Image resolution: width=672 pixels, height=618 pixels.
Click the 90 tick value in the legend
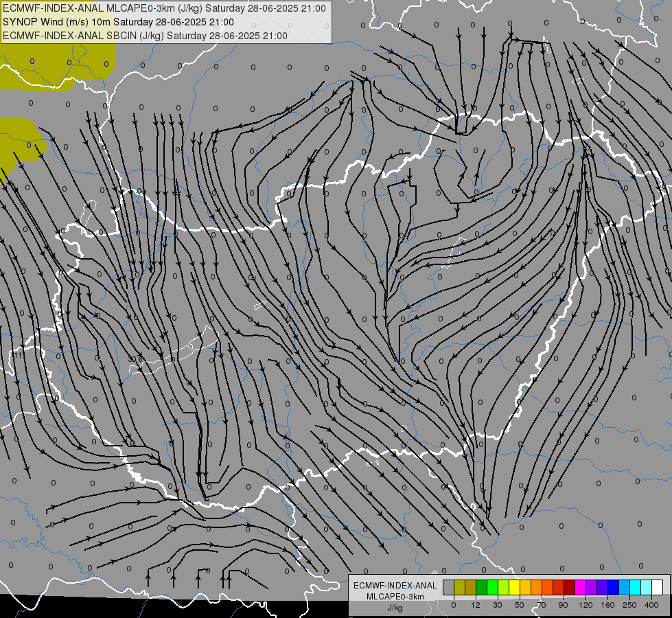563,605
